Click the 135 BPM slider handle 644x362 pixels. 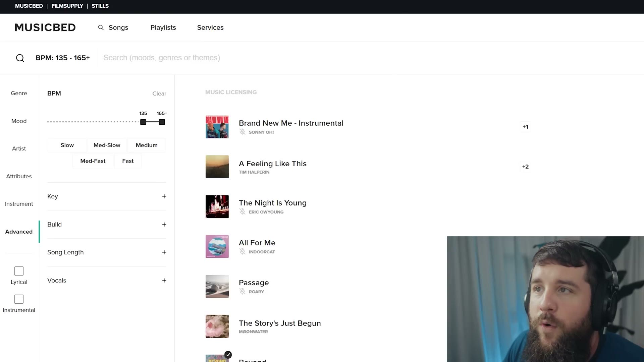tap(143, 122)
